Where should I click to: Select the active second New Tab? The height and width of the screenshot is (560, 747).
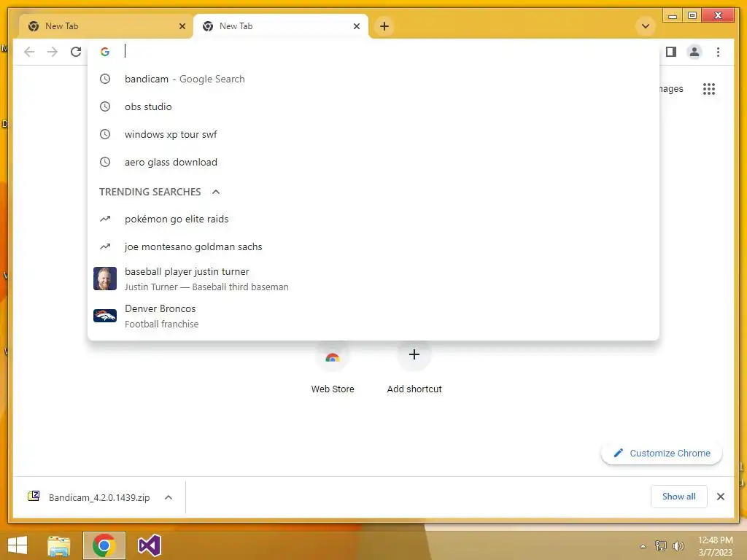coord(280,26)
